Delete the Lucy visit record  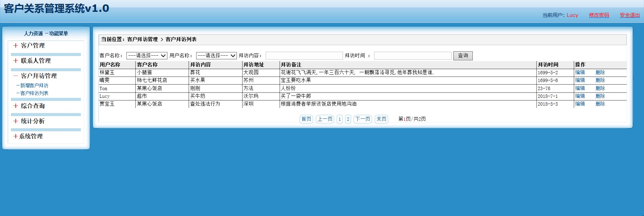pyautogui.click(x=600, y=96)
